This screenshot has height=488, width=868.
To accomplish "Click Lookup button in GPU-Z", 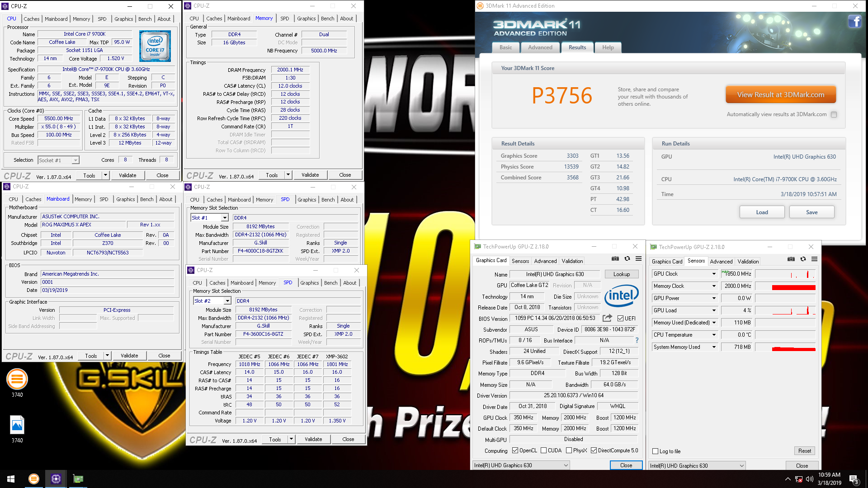I will pyautogui.click(x=622, y=274).
